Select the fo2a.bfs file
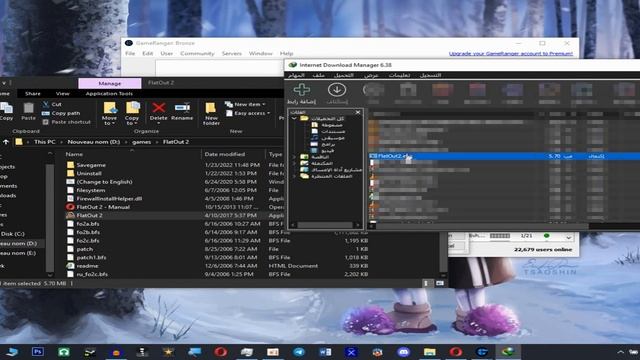The height and width of the screenshot is (360, 640). pos(83,224)
